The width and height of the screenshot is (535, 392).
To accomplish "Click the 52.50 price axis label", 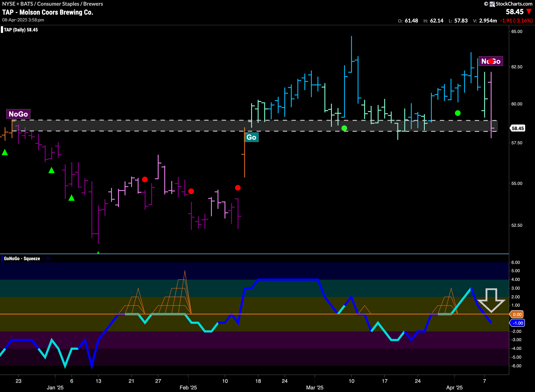I will [x=517, y=225].
